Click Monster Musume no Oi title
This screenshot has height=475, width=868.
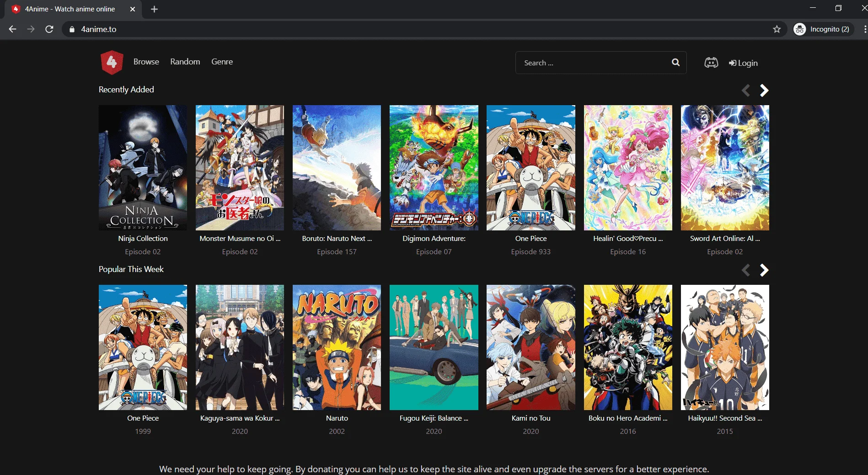tap(240, 238)
